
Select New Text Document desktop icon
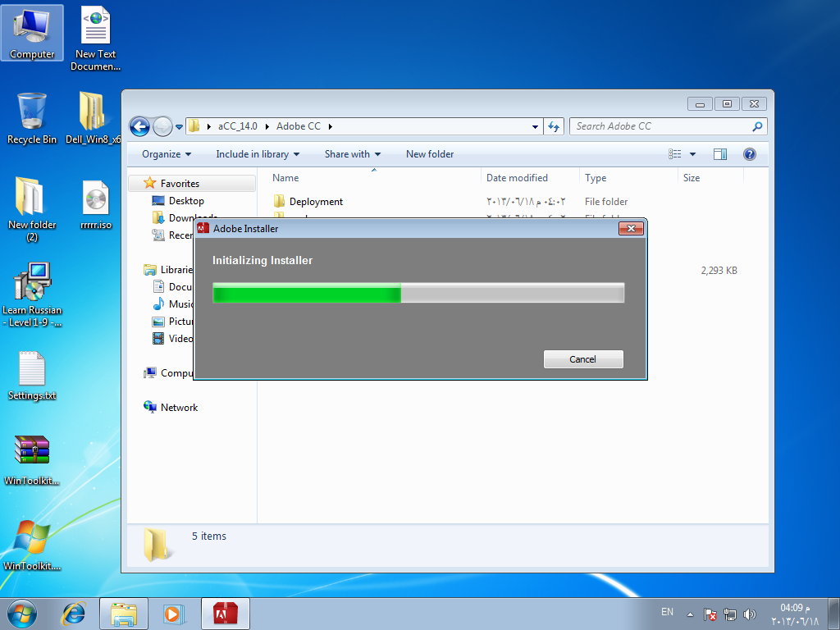coord(95,39)
